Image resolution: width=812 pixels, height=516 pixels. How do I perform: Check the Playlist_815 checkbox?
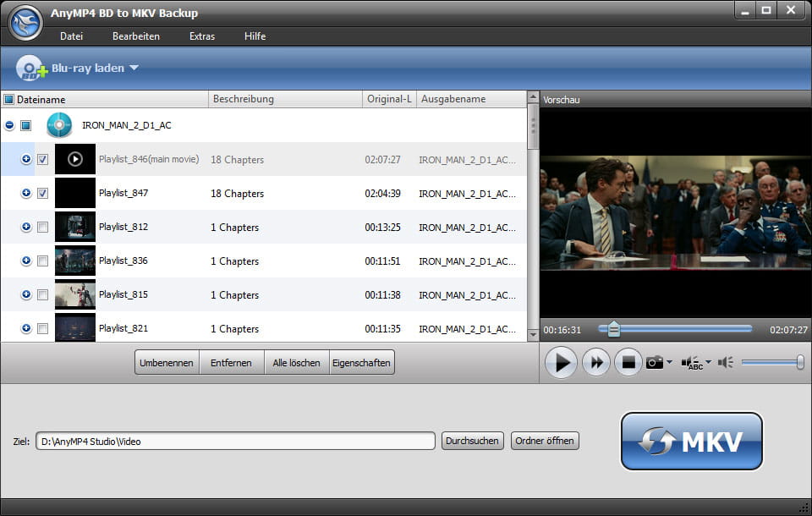(x=43, y=294)
